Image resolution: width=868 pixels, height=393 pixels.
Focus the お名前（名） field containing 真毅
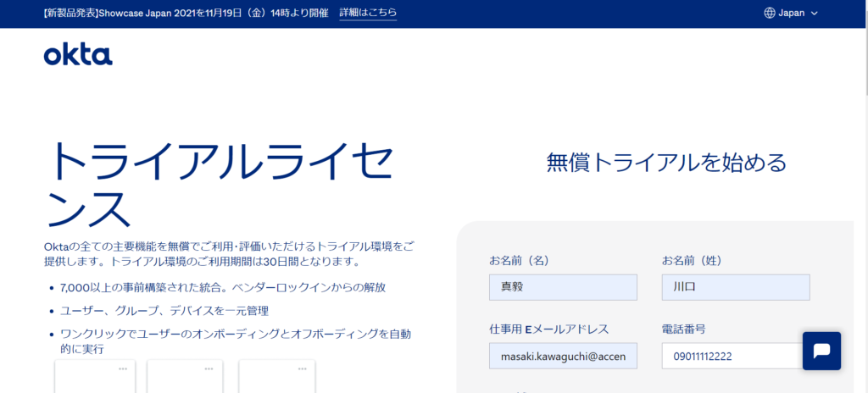coord(563,287)
